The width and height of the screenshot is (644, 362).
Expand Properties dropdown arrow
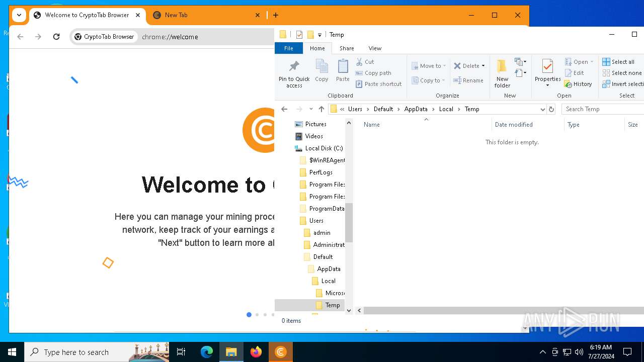point(547,85)
